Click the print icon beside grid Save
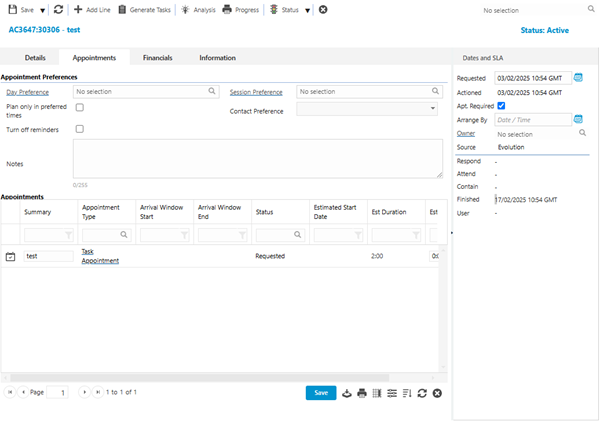Viewport: 600px width, 421px height. (361, 393)
